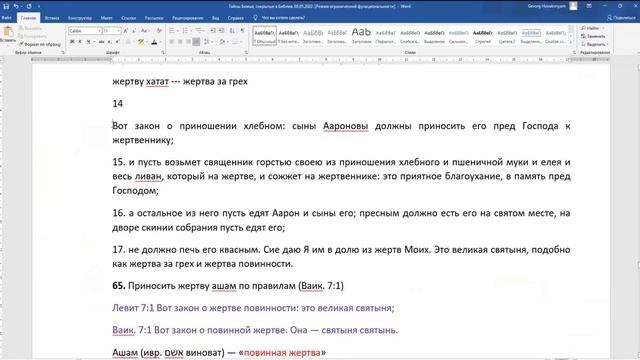Screen dimensions: 640x360
Task: Open the Paragraph dialog launcher
Action: click(246, 52)
